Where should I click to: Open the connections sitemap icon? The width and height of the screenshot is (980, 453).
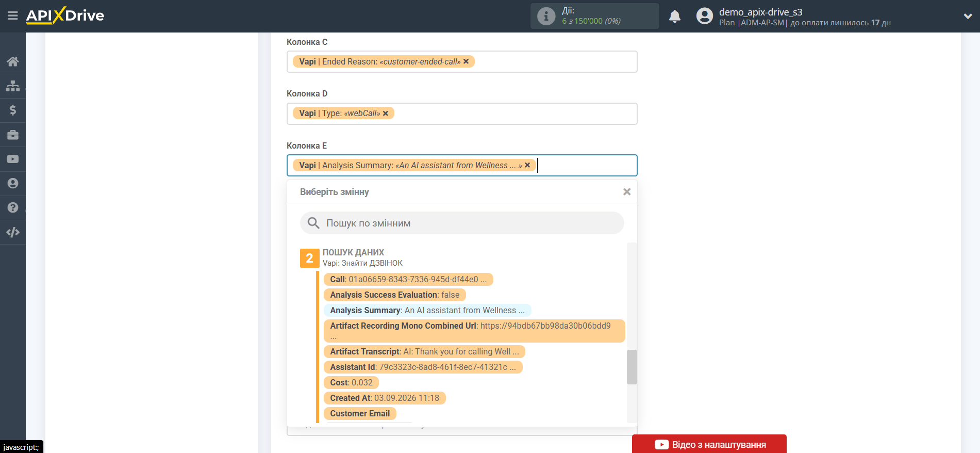click(13, 86)
